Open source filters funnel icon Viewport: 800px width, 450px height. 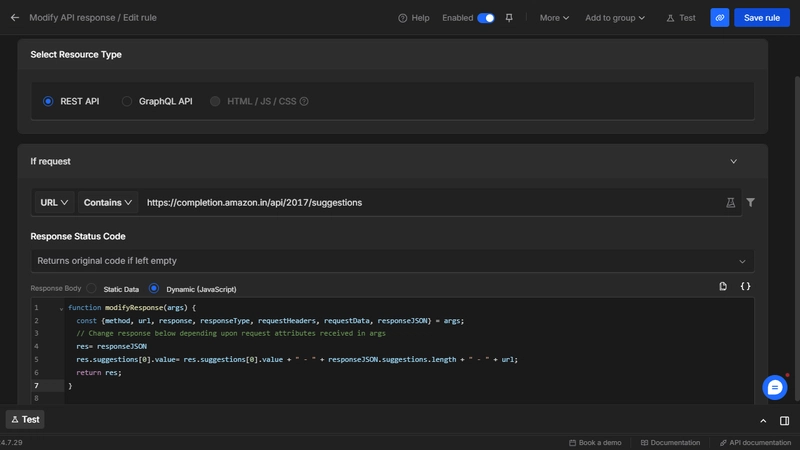point(751,203)
